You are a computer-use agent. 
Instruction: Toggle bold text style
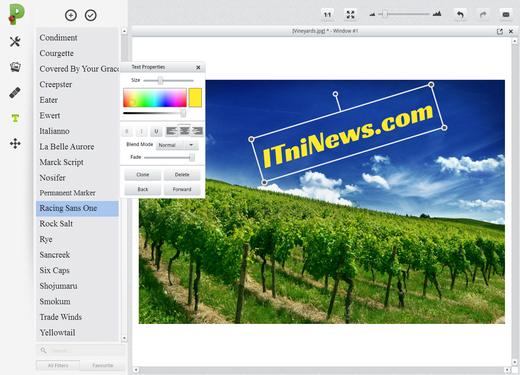coord(127,131)
